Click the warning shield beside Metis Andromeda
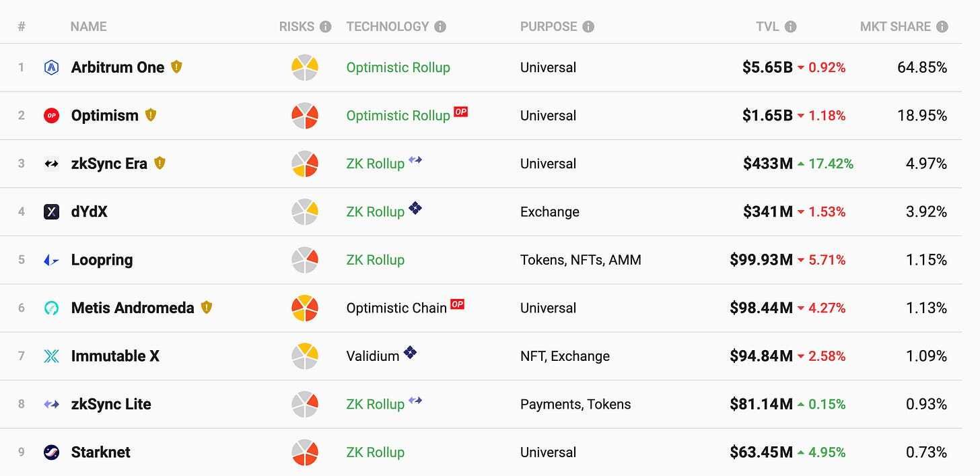Viewport: 980px width, 476px height. (x=206, y=308)
